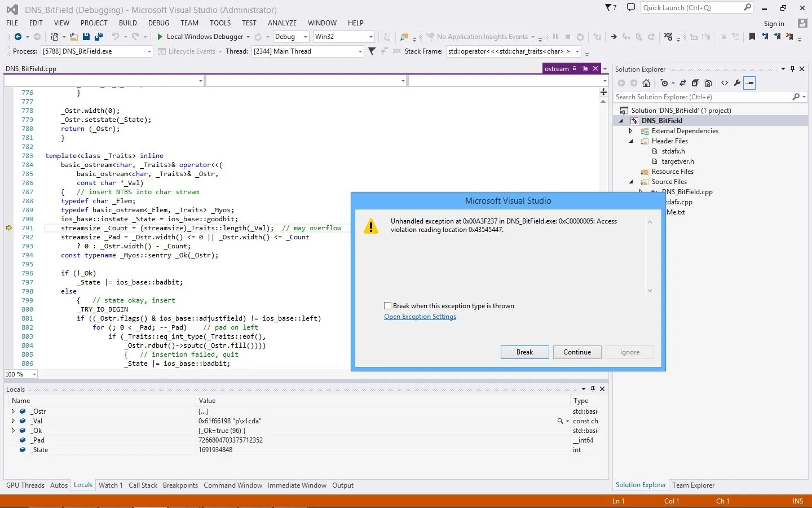Image resolution: width=812 pixels, height=508 pixels.
Task: Go to next bookmark icon
Action: (777, 37)
